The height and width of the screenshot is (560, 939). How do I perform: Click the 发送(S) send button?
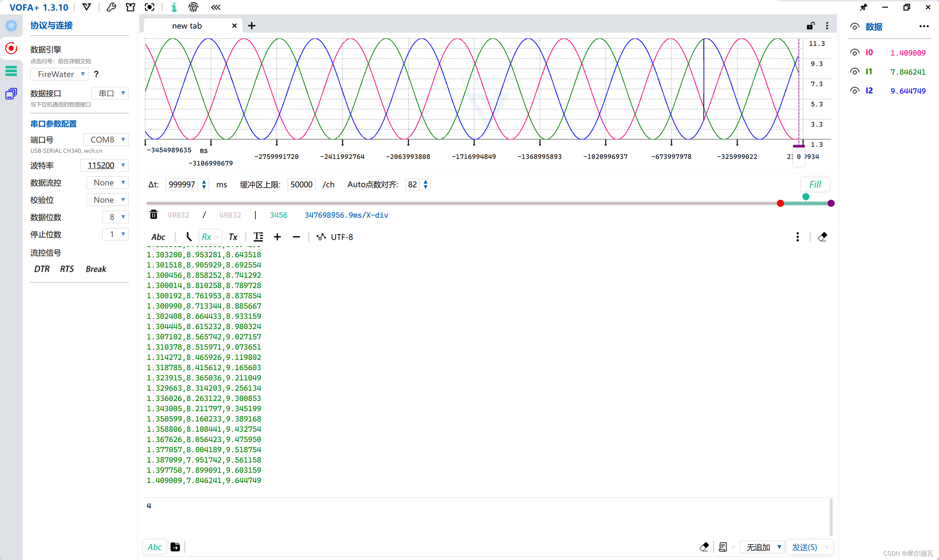pyautogui.click(x=804, y=547)
